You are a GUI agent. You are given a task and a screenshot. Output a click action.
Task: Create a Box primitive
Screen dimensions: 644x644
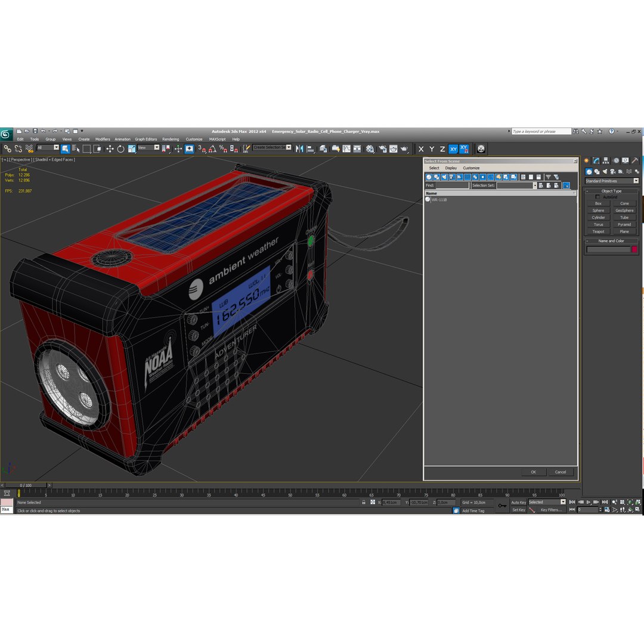coord(598,203)
